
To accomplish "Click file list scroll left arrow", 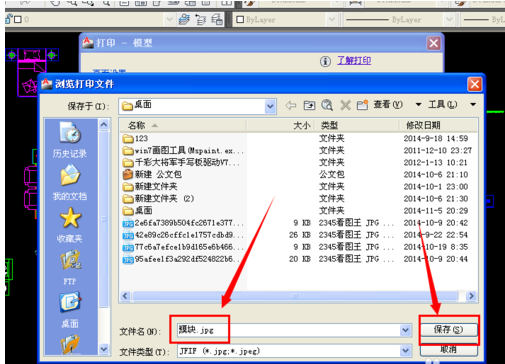I will [x=125, y=296].
